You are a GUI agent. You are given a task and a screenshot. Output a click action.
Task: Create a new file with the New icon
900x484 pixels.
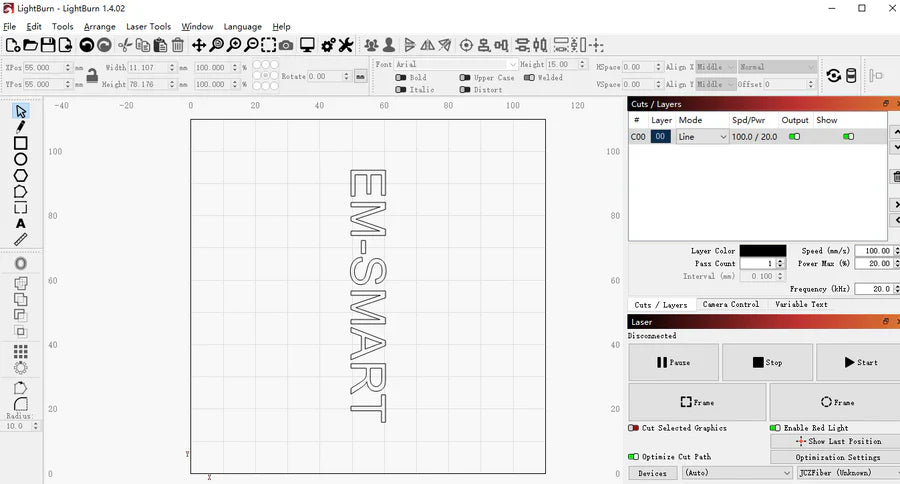[x=13, y=45]
